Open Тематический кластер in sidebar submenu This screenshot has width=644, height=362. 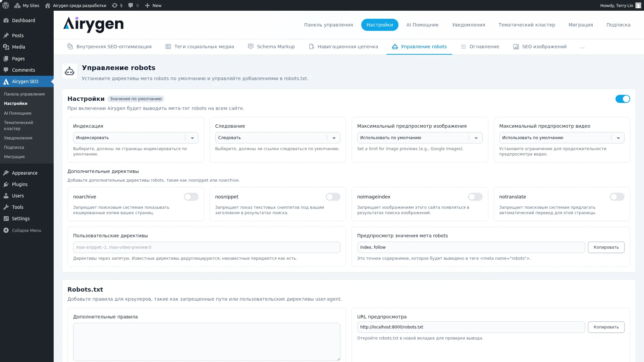pos(18,126)
